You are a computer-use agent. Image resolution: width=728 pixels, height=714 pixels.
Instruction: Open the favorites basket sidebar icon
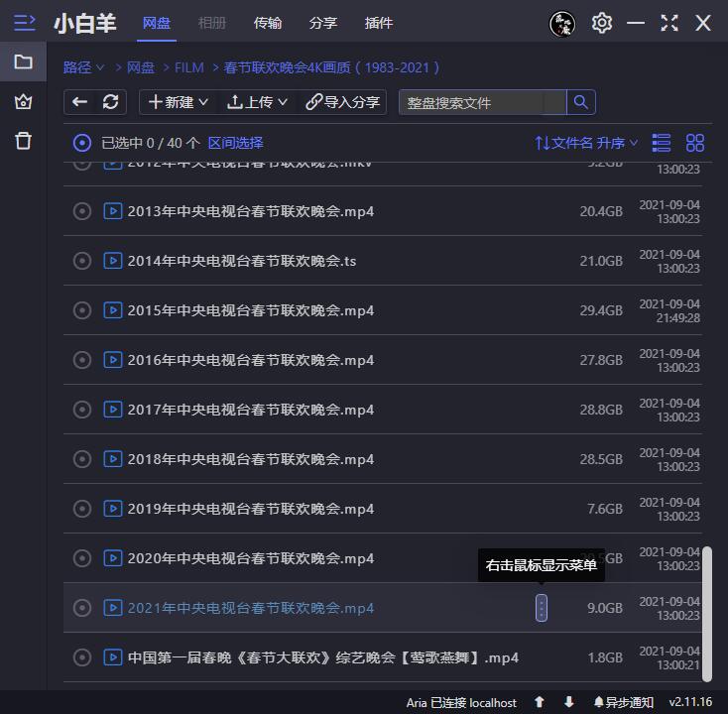(23, 101)
